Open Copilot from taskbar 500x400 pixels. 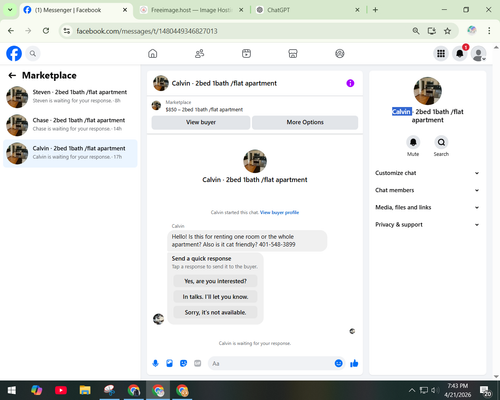[x=36, y=390]
